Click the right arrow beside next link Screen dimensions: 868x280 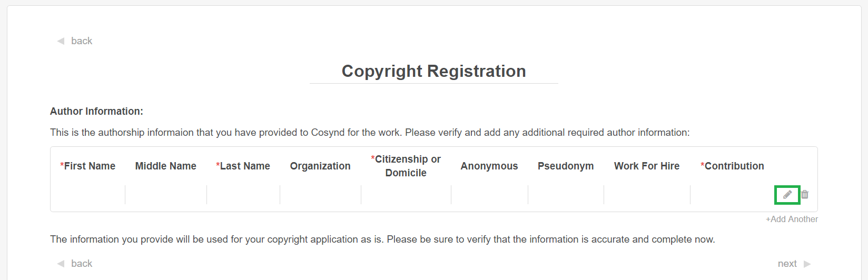click(x=807, y=264)
